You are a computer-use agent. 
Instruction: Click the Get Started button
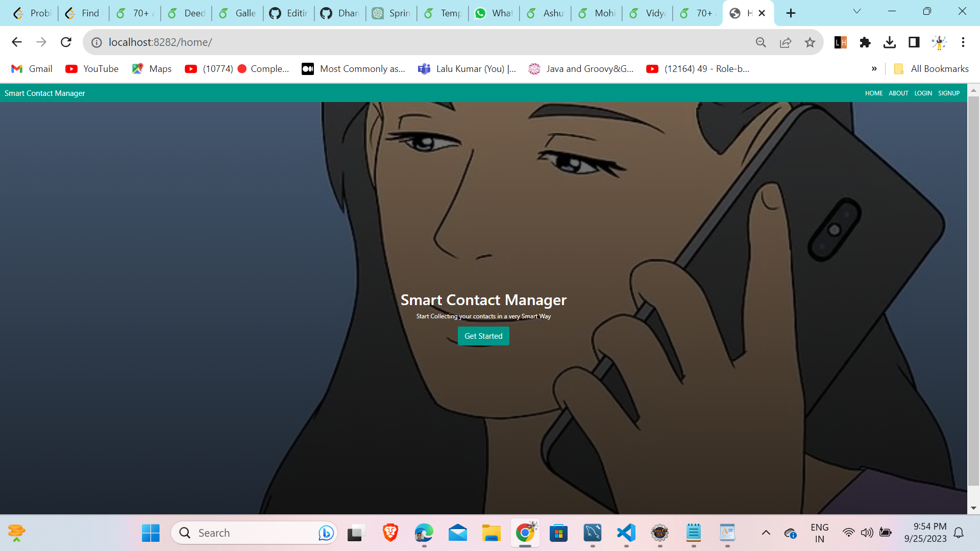tap(483, 336)
